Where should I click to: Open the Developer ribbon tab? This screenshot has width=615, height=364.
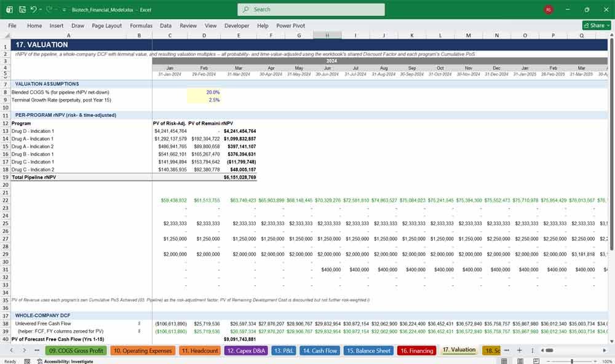pos(237,25)
